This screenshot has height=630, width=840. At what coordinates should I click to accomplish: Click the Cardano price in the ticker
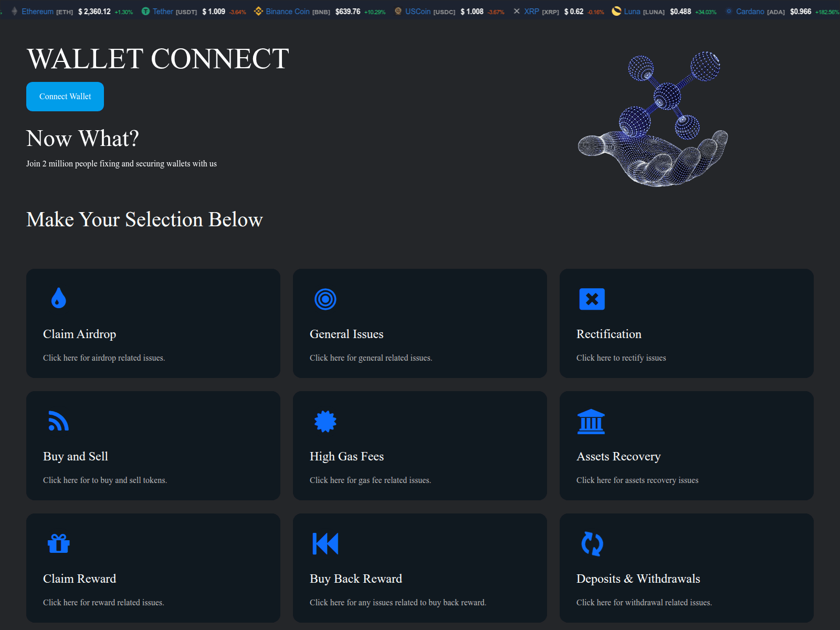(x=801, y=10)
